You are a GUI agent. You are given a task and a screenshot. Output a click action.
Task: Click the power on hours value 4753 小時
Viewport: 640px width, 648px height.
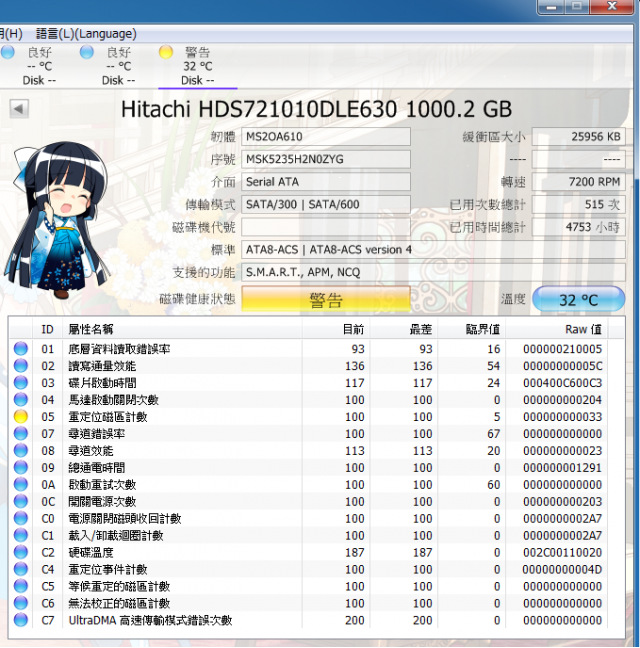click(x=578, y=227)
